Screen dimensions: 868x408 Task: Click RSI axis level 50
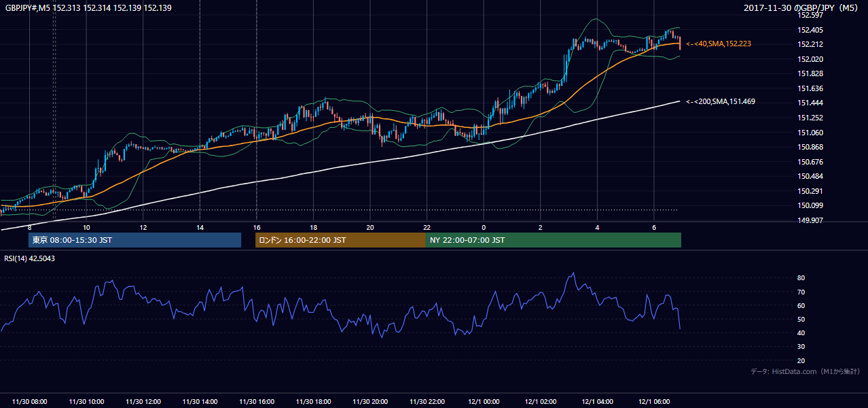click(801, 319)
